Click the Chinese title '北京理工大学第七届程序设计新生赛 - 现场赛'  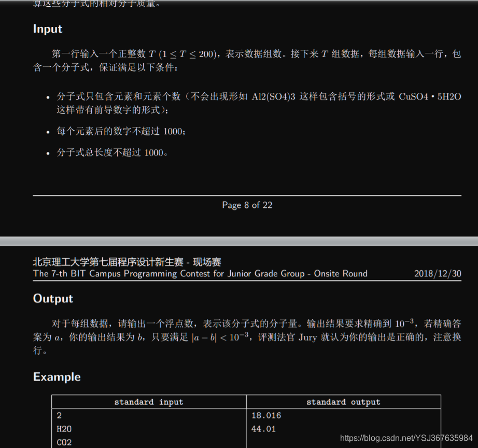point(127,262)
